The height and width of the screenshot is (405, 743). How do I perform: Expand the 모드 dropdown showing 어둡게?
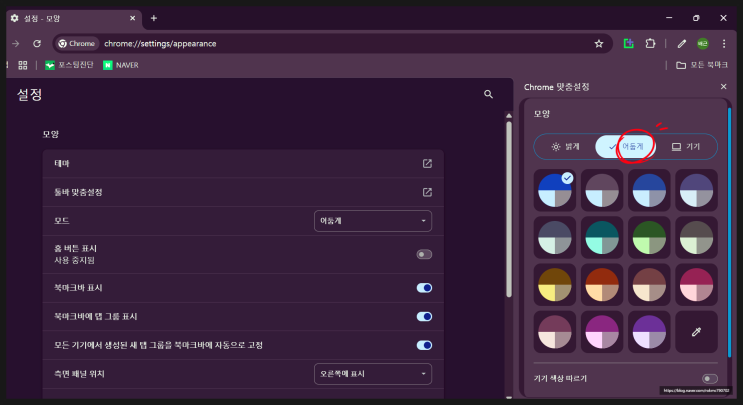click(373, 221)
